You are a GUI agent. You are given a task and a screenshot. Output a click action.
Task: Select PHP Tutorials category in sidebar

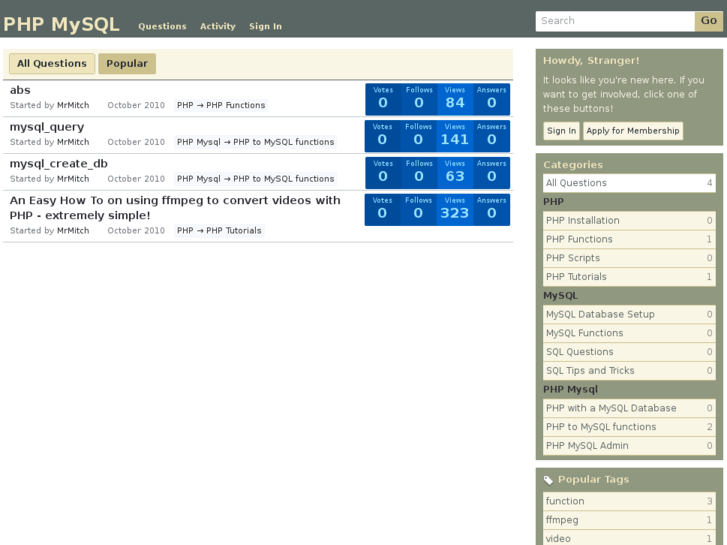tap(629, 277)
